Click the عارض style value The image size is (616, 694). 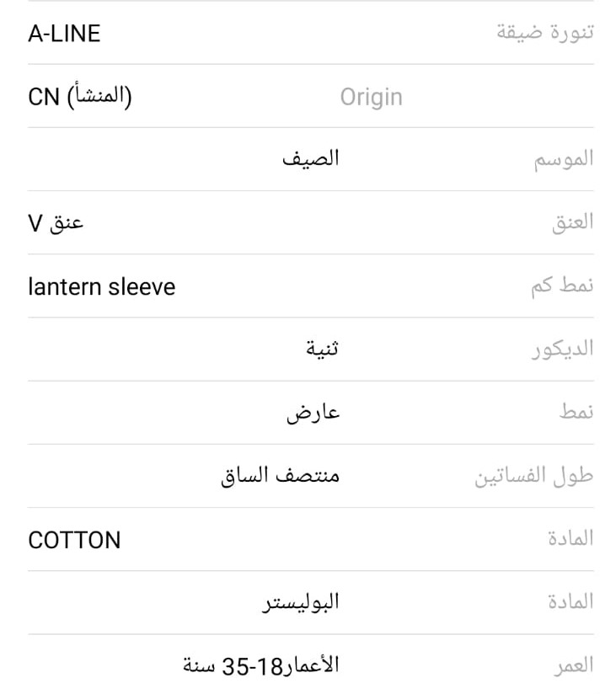(313, 413)
